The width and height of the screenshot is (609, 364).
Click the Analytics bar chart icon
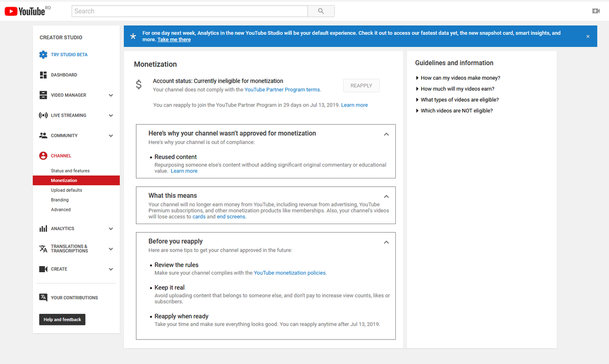tap(43, 229)
